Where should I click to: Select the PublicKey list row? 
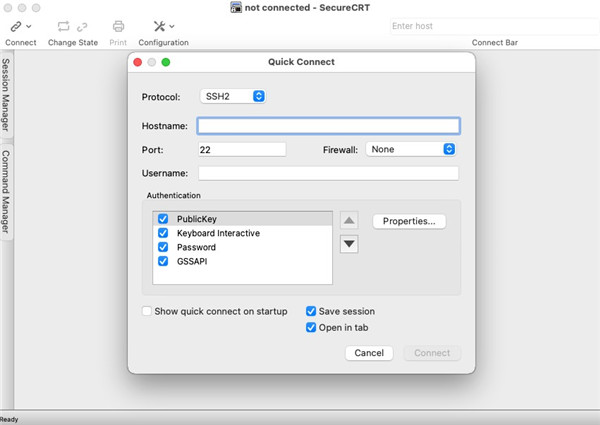click(243, 219)
